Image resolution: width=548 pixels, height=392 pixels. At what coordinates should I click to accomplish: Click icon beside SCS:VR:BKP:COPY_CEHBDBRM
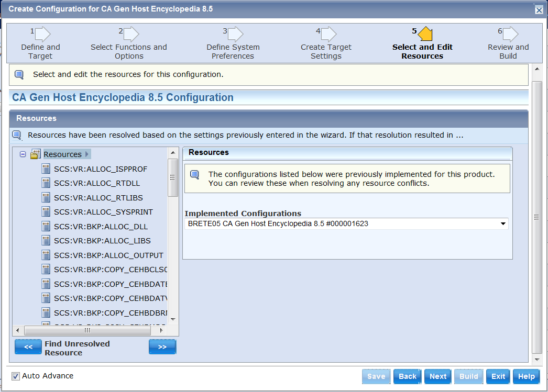tap(46, 313)
